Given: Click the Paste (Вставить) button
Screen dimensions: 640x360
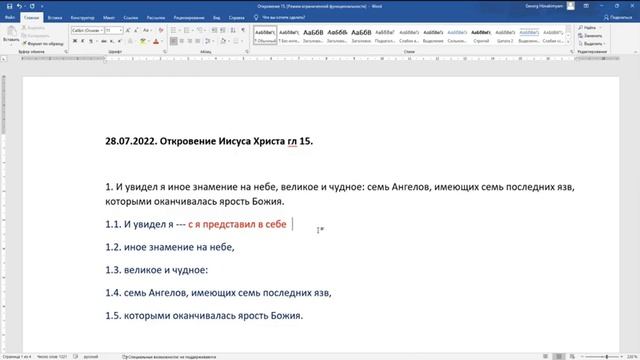Looking at the screenshot, I should (x=11, y=35).
